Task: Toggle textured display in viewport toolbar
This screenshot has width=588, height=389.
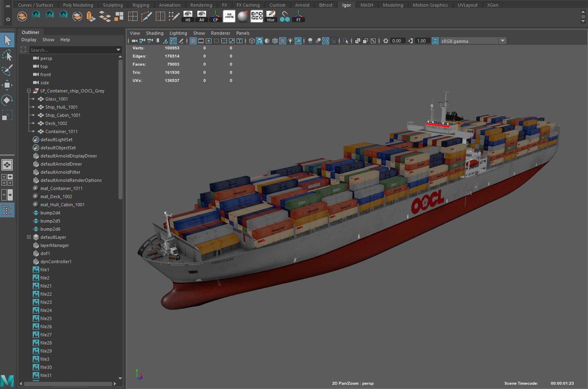Action: point(283,41)
